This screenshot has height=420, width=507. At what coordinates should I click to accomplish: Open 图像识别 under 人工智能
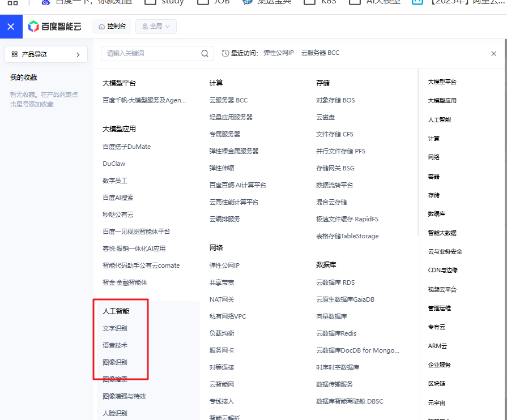coord(115,362)
